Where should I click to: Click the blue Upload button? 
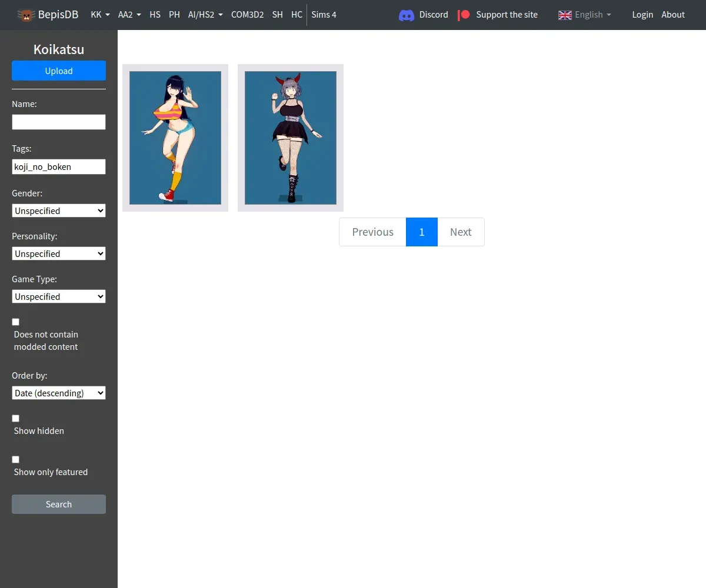click(x=59, y=71)
